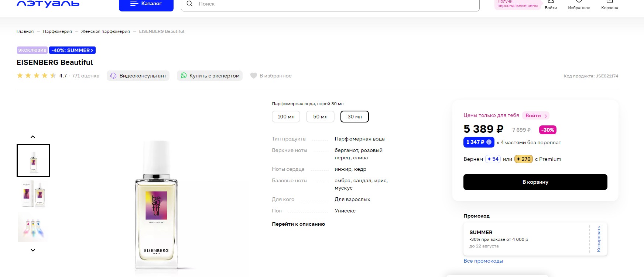The width and height of the screenshot is (644, 277).
Task: Click the 270 Premium bonus badge
Action: 524,159
